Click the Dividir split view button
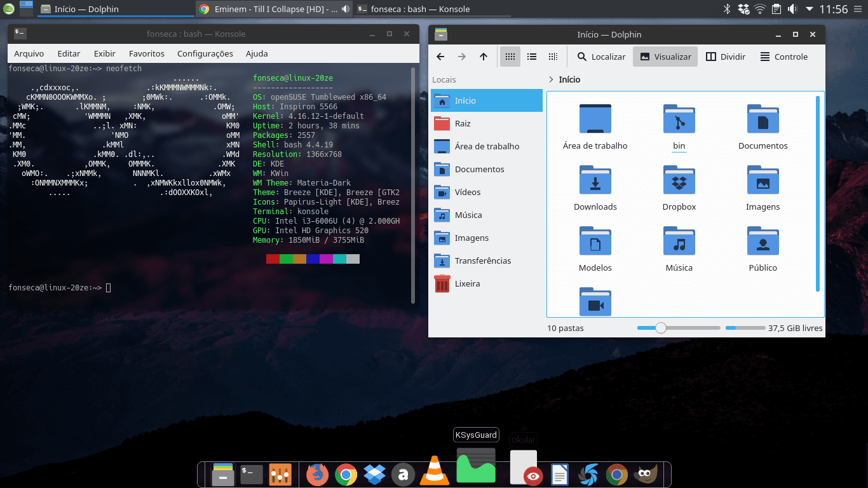The height and width of the screenshot is (488, 868). (726, 56)
